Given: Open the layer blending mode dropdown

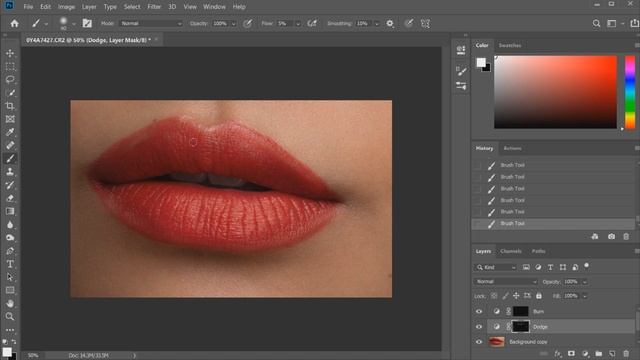Looking at the screenshot, I should [x=506, y=282].
